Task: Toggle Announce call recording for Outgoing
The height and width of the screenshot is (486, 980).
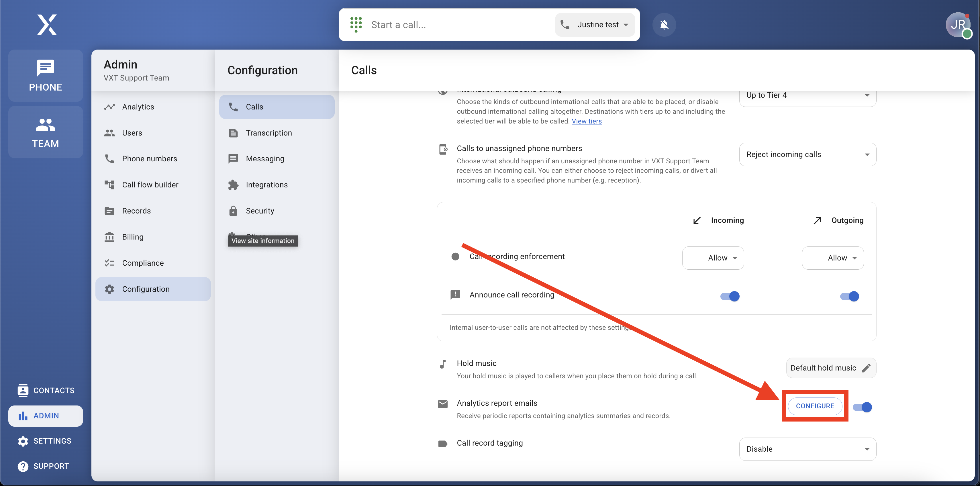Action: click(849, 296)
